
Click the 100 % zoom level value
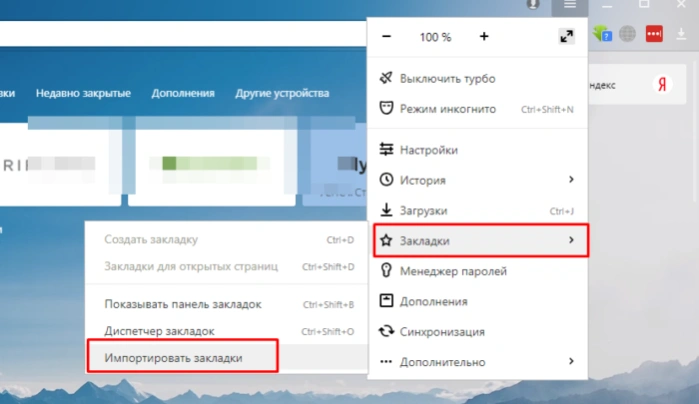435,37
